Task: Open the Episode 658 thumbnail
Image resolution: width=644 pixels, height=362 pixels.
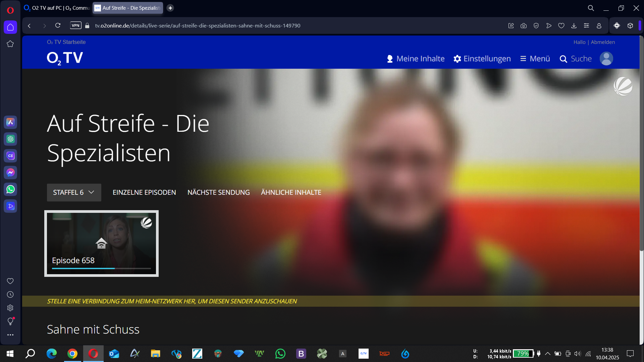Action: pos(101,243)
